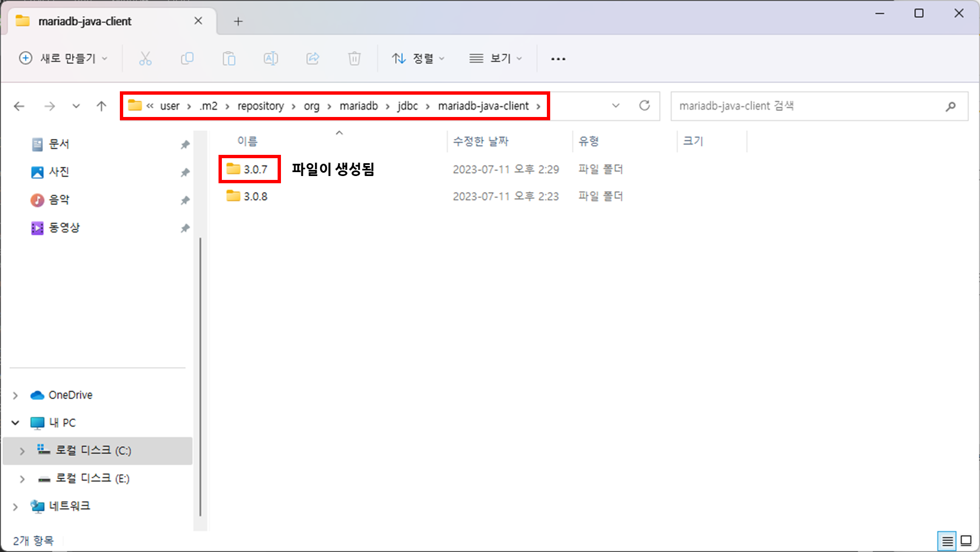Open 사진 in quick access
The width and height of the screenshot is (980, 552).
tap(59, 172)
